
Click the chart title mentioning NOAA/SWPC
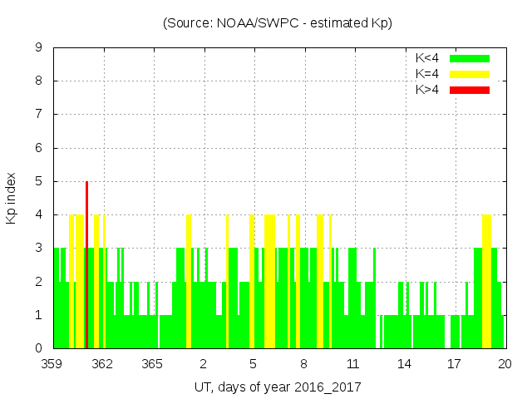tap(278, 23)
